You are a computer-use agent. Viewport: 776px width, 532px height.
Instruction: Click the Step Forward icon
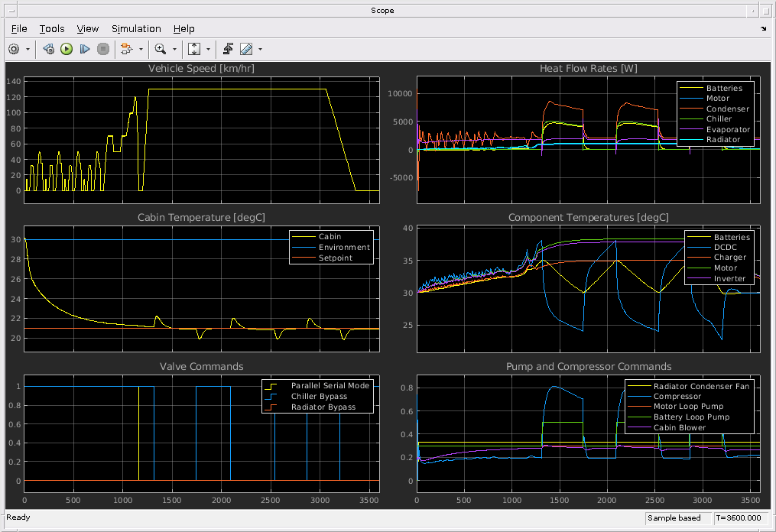[85, 49]
